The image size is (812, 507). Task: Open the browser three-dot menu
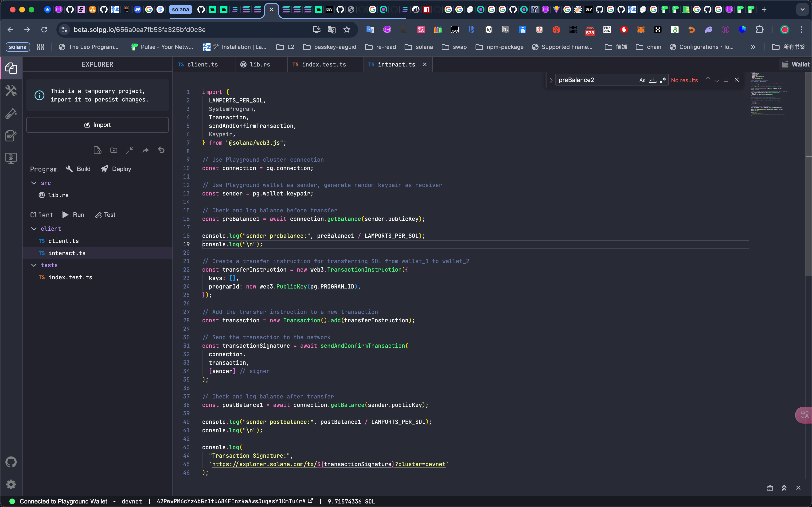(x=802, y=30)
